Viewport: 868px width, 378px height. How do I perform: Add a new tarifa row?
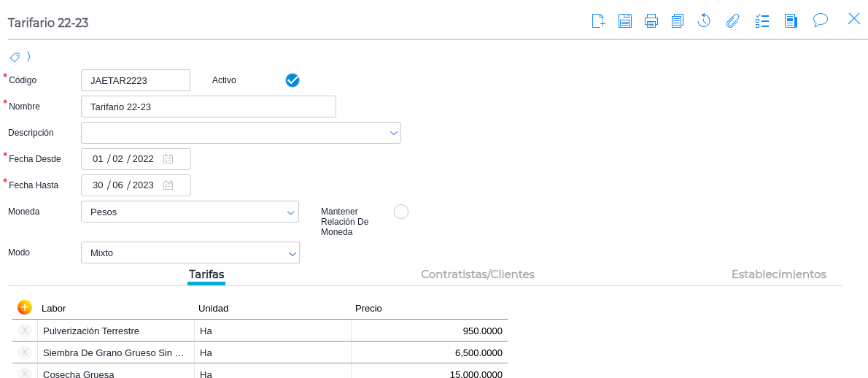(x=25, y=307)
